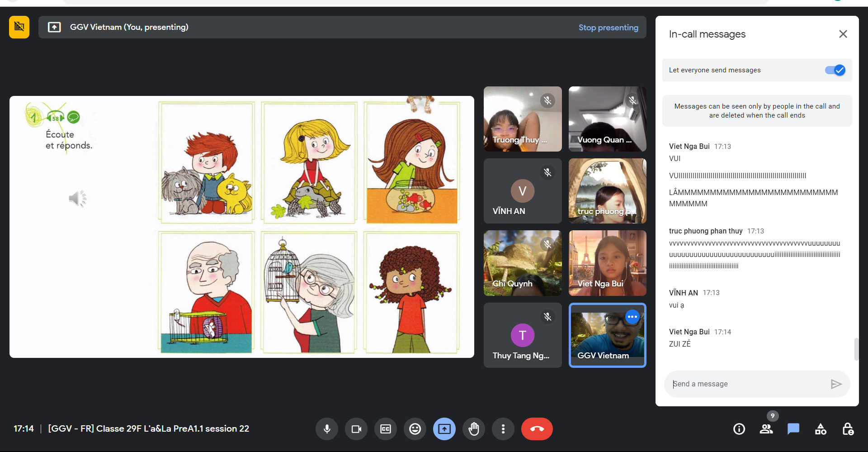
Task: Toggle the microphone button in call controls
Action: coord(327,429)
